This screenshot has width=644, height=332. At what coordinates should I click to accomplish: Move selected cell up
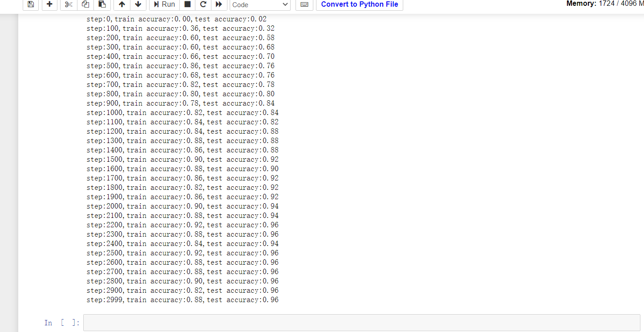(x=122, y=4)
